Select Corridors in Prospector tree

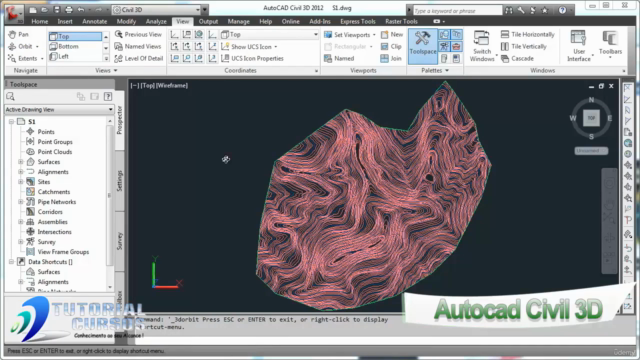[50, 212]
